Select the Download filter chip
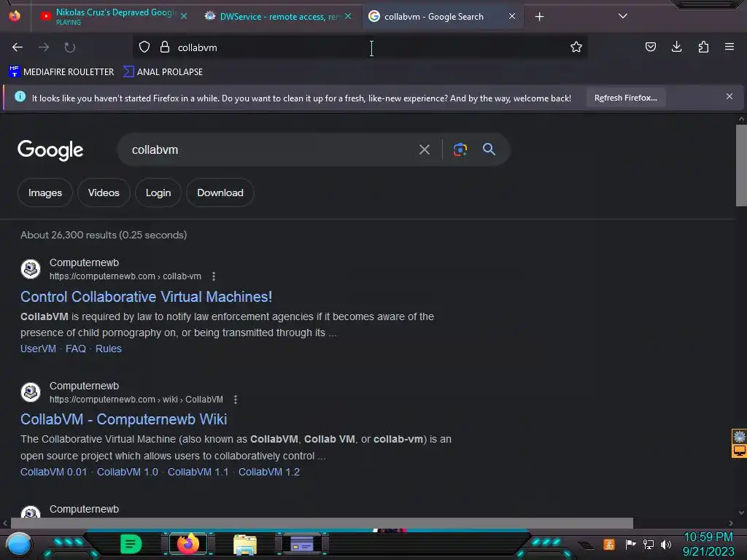The height and width of the screenshot is (560, 747). click(x=220, y=192)
